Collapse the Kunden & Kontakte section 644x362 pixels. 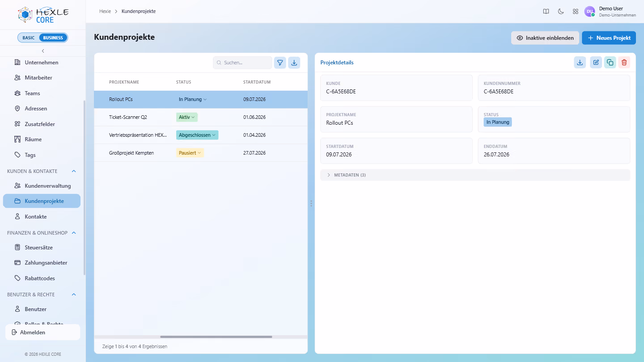click(x=74, y=171)
